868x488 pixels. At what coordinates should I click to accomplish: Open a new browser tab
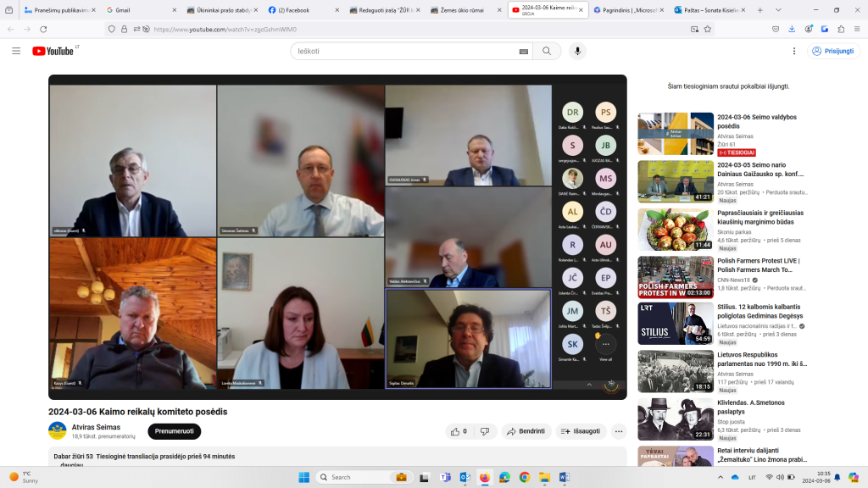click(x=760, y=10)
